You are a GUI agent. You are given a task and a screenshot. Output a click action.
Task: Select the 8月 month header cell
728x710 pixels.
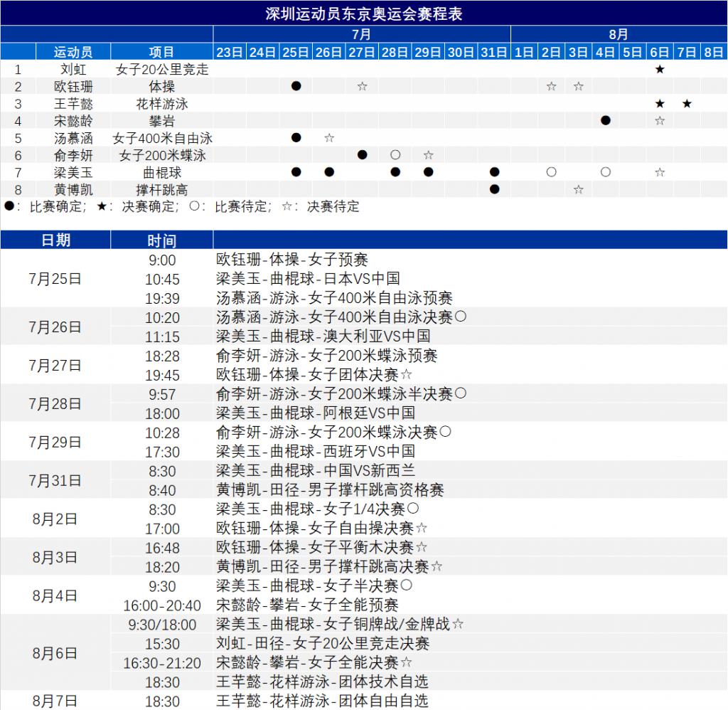click(619, 34)
